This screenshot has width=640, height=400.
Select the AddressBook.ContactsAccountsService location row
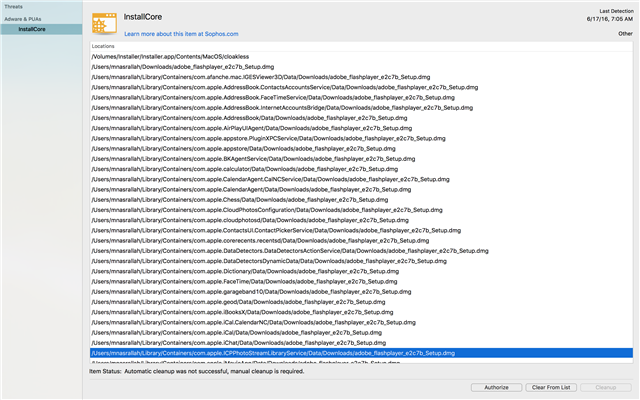(x=361, y=87)
